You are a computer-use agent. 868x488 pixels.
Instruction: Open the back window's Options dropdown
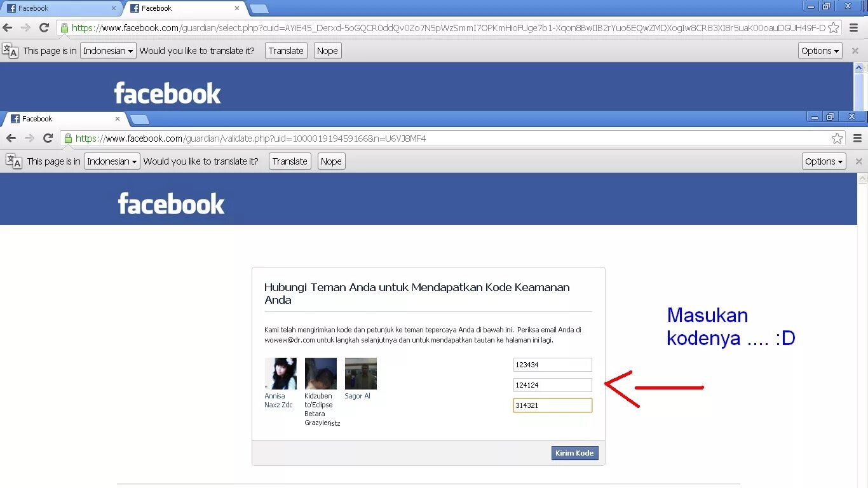(x=820, y=51)
